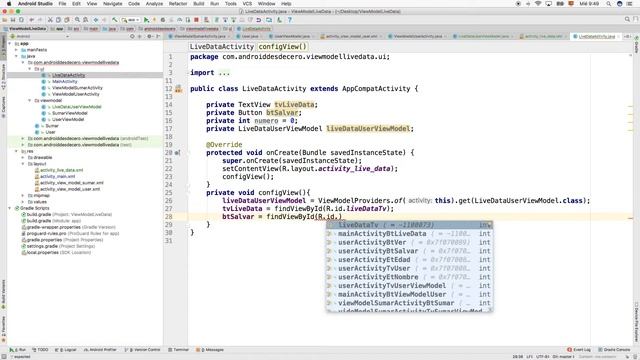Click UTF-8 encoding in status bar

point(542,357)
